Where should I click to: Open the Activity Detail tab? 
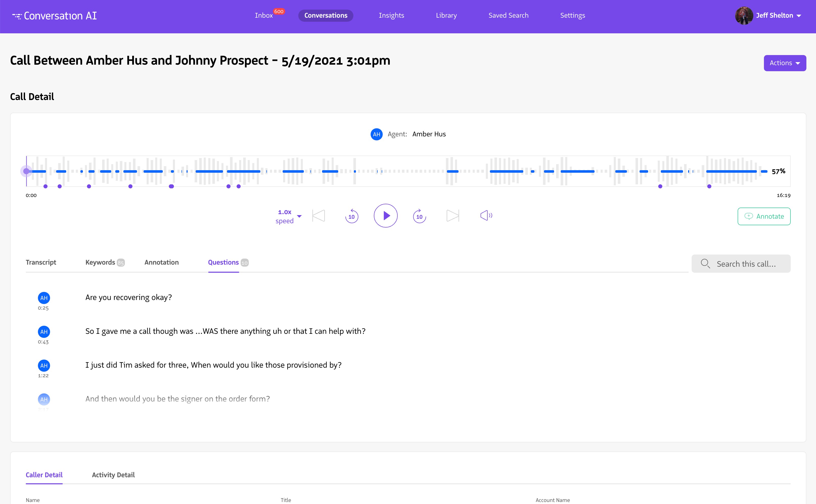113,475
